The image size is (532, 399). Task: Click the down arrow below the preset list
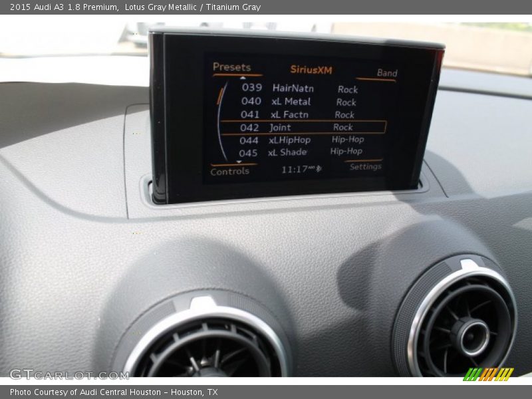pyautogui.click(x=239, y=162)
